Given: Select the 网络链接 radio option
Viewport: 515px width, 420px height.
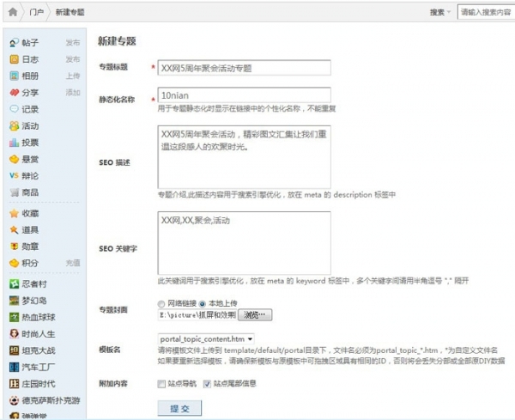Looking at the screenshot, I should coord(161,304).
